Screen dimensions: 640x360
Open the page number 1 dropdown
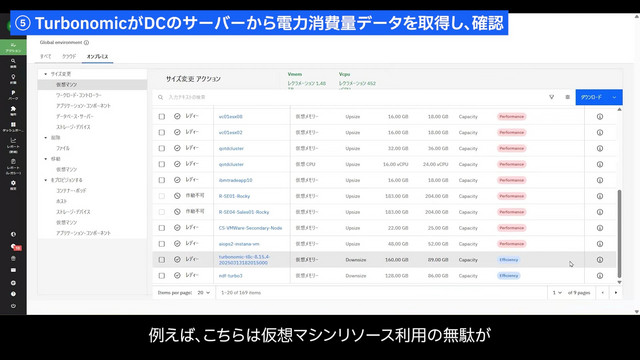pos(557,293)
